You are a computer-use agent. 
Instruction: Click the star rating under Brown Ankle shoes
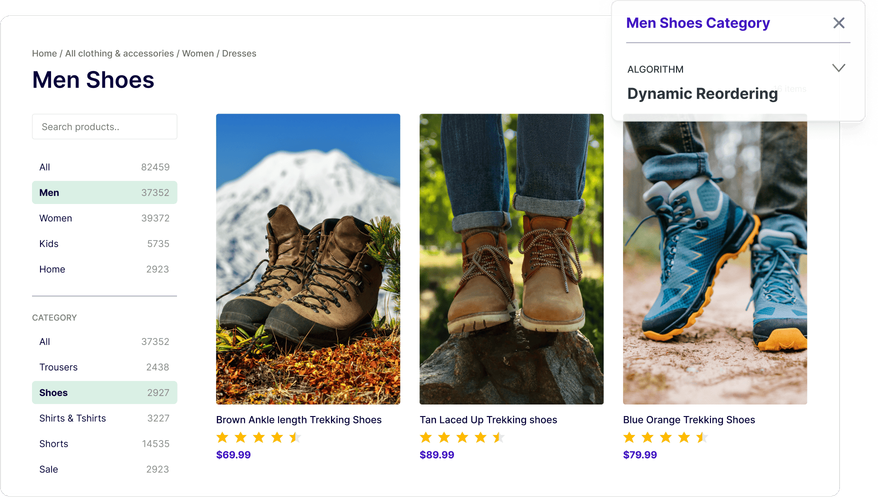click(x=259, y=438)
